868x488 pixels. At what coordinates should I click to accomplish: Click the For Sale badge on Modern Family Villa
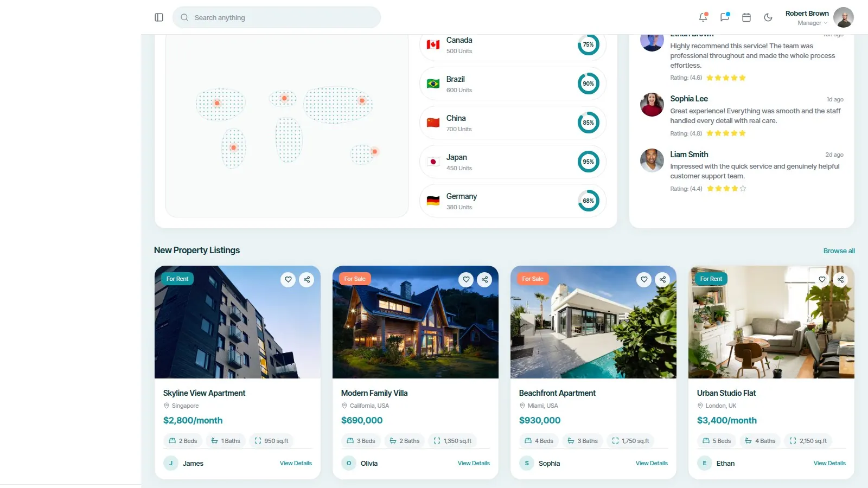[355, 279]
